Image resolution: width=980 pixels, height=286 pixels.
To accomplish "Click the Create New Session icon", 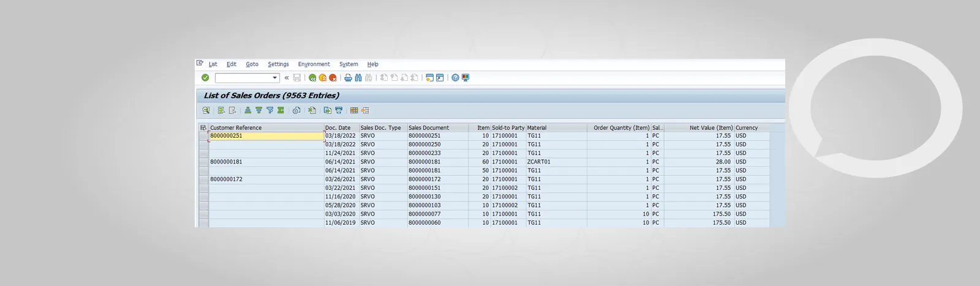I will (429, 78).
